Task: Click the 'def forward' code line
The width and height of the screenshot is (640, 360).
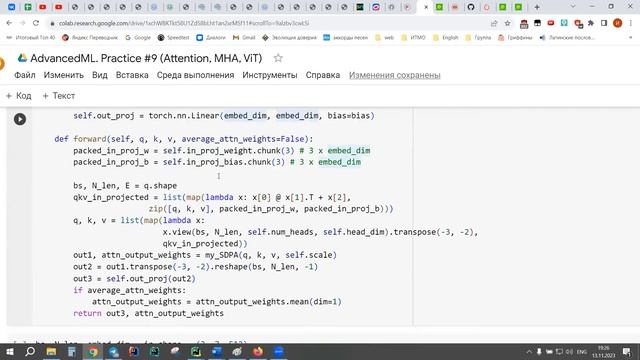Action: pyautogui.click(x=184, y=139)
